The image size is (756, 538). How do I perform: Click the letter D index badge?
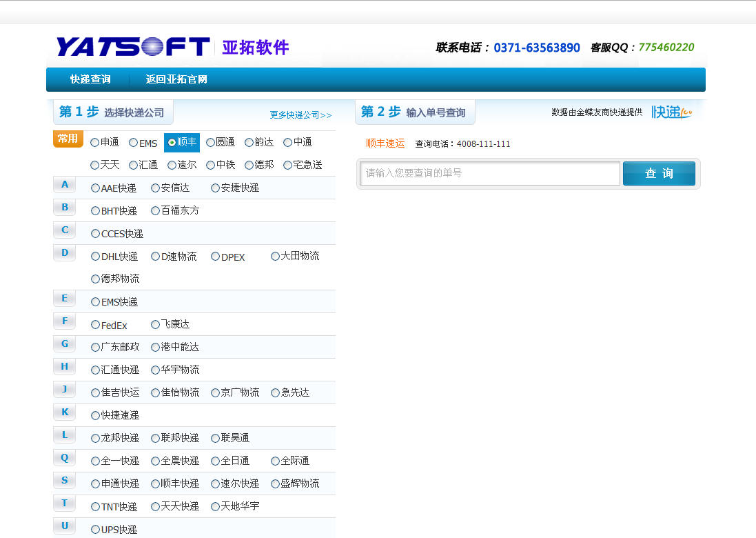[65, 253]
